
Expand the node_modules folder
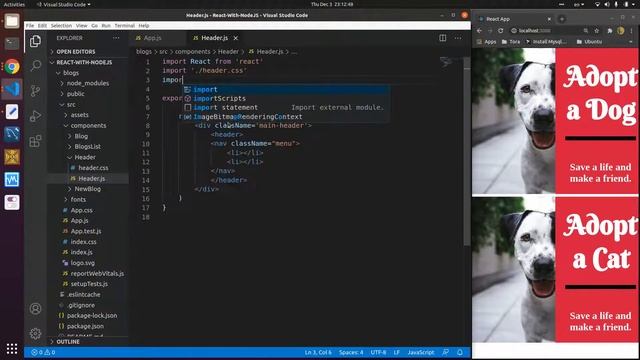(88, 83)
